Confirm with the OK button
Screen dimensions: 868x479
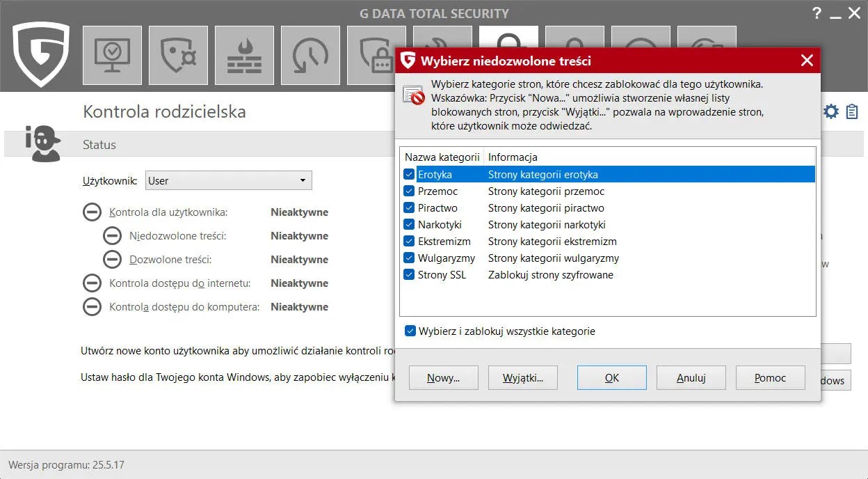tap(611, 377)
